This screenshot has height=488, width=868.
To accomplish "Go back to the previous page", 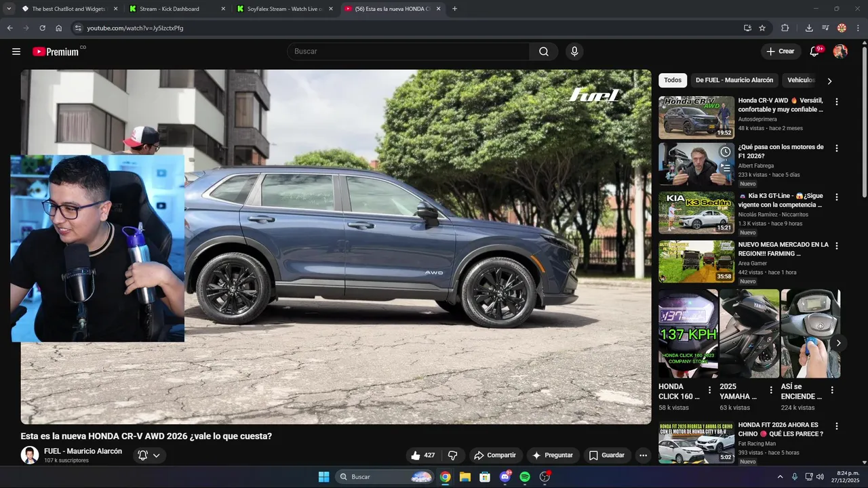I will point(9,28).
